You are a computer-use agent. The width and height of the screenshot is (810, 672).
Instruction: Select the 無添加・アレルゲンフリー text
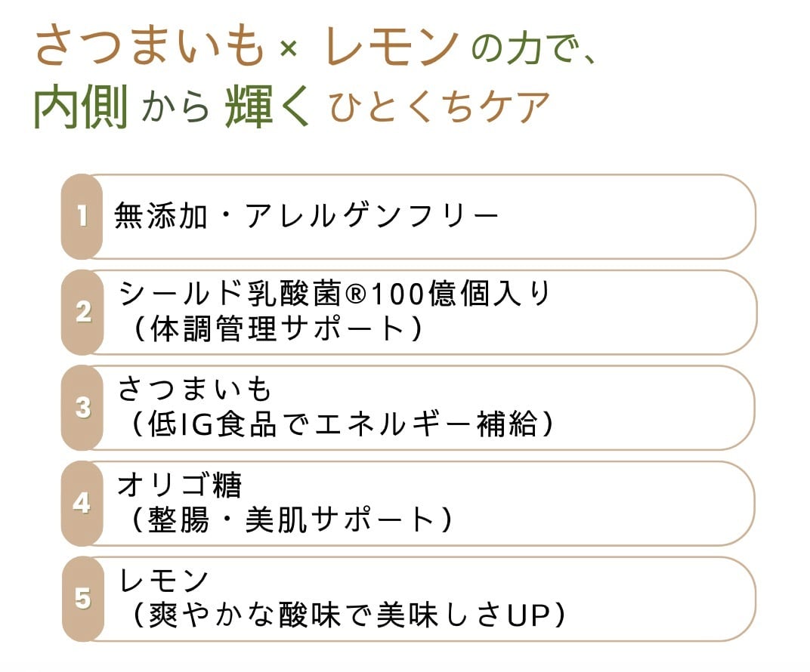[x=306, y=216]
